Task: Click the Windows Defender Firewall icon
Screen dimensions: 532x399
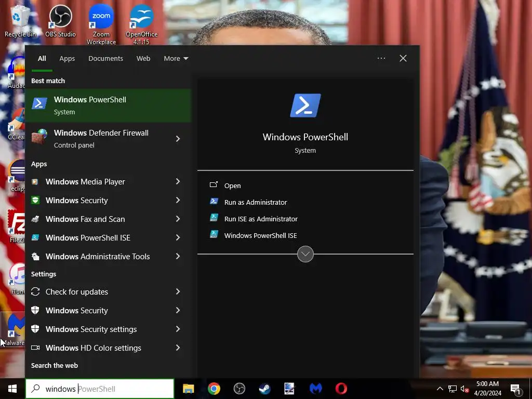Action: coord(39,137)
